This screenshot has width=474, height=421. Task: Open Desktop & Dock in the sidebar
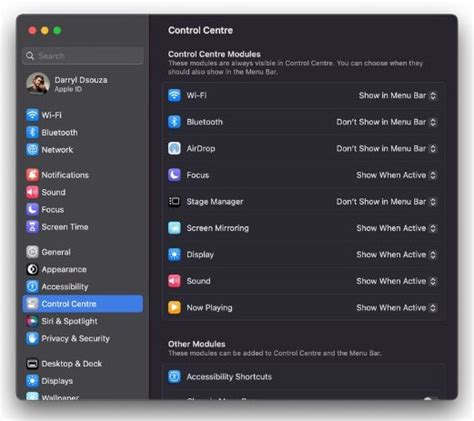[x=83, y=363]
